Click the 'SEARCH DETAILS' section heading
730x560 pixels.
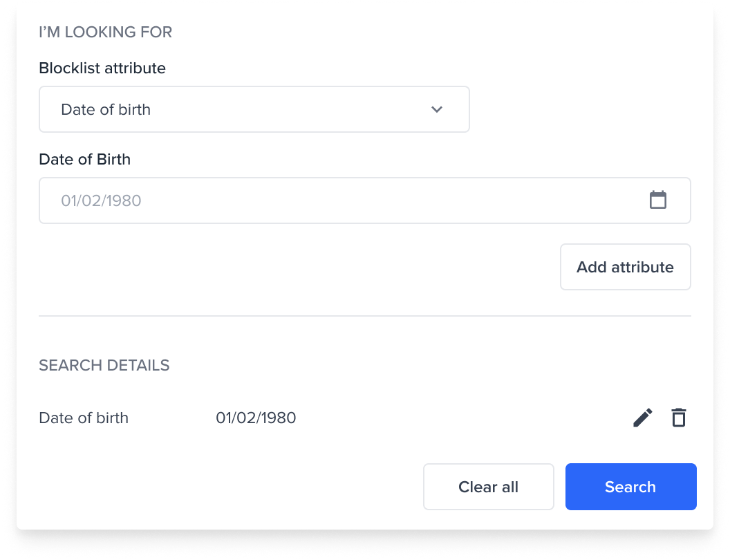104,365
